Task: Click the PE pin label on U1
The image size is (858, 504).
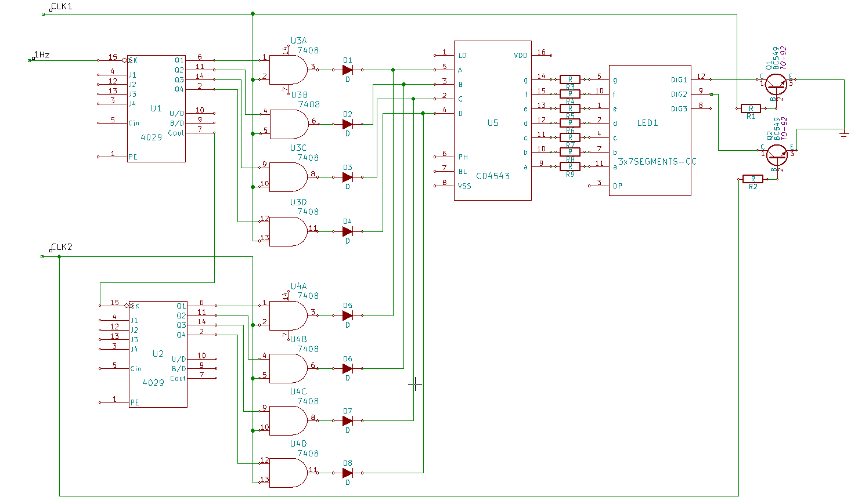Action: (133, 157)
